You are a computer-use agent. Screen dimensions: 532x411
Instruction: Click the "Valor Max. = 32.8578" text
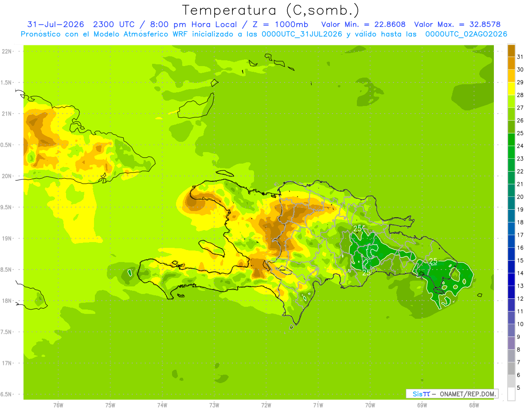(458, 24)
